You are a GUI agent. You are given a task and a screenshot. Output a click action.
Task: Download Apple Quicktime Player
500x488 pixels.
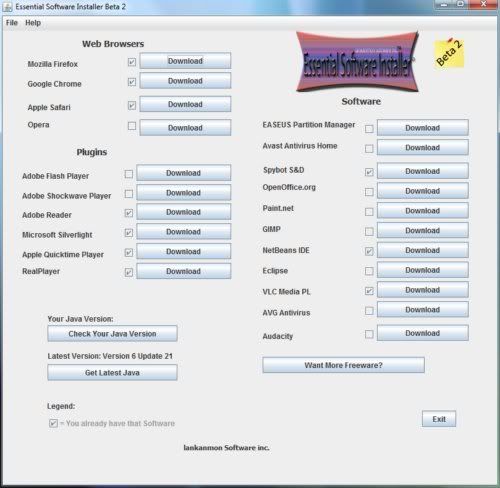pyautogui.click(x=183, y=251)
